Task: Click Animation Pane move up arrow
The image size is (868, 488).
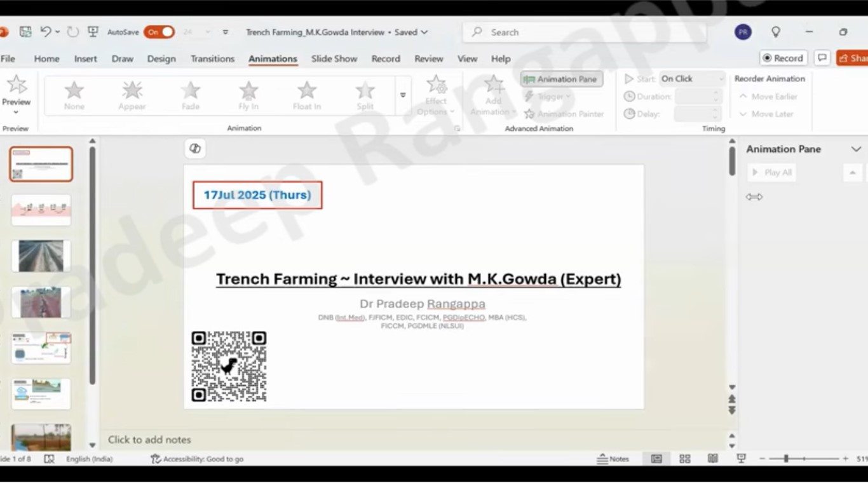Action: (x=852, y=172)
